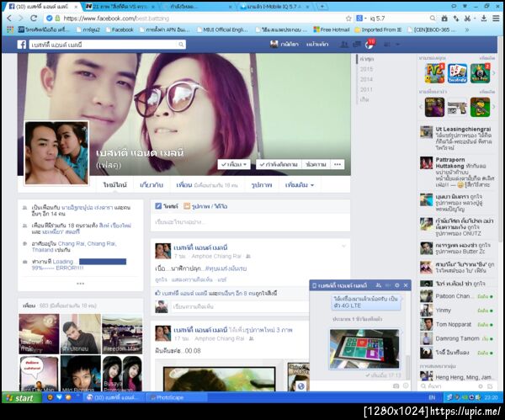Open the Farmville 2 game icon
The image size is (505, 420).
click(434, 73)
